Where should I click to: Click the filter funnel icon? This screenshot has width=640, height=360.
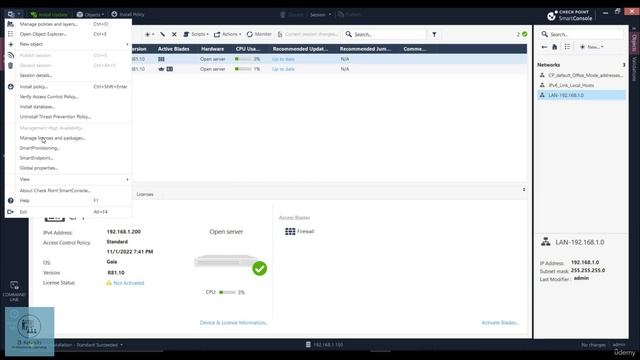434,34
